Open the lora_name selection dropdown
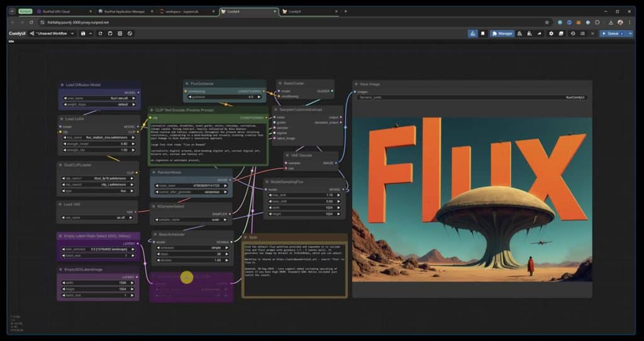This screenshot has height=341, width=644. pyautogui.click(x=99, y=138)
